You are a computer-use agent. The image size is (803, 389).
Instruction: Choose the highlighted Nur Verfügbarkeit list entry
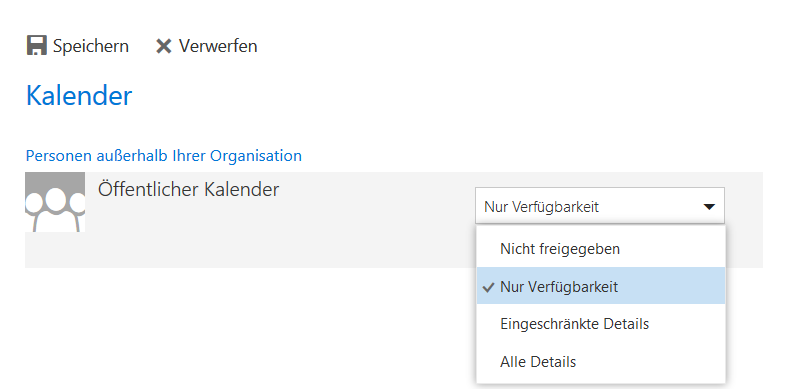click(601, 286)
